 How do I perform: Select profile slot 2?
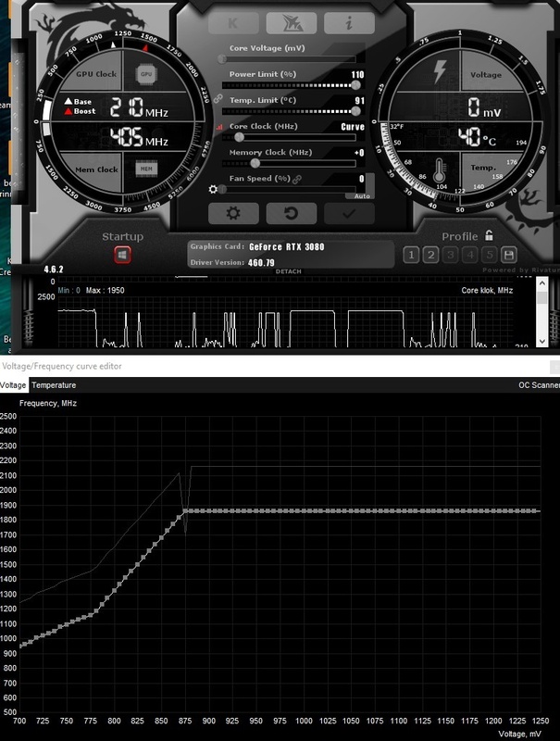pos(430,256)
